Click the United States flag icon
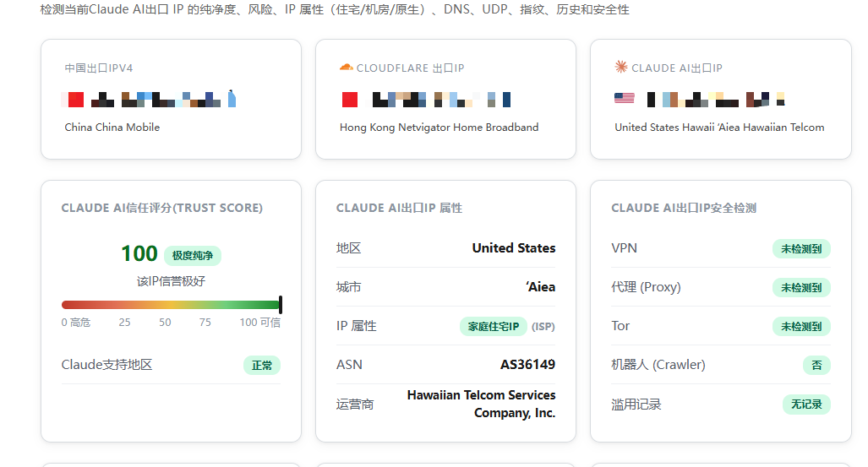 tap(625, 99)
